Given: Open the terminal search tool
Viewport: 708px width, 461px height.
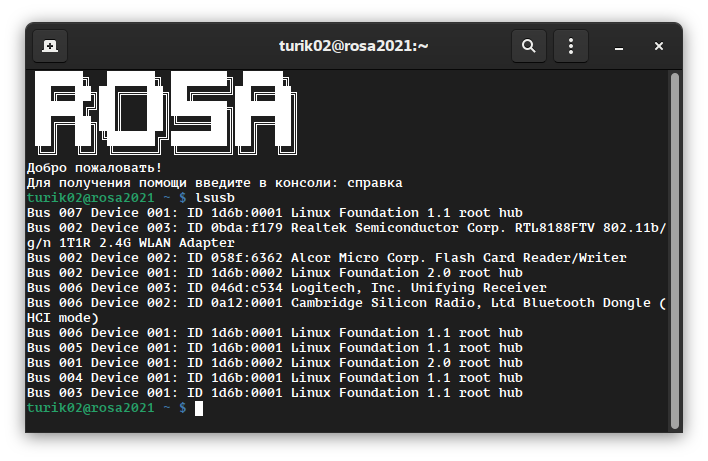Looking at the screenshot, I should 529,46.
